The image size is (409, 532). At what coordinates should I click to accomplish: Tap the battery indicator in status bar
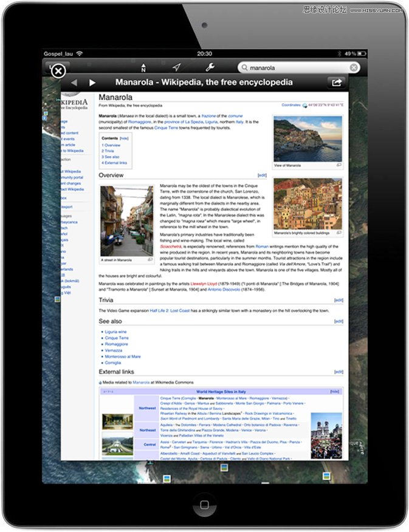click(362, 53)
